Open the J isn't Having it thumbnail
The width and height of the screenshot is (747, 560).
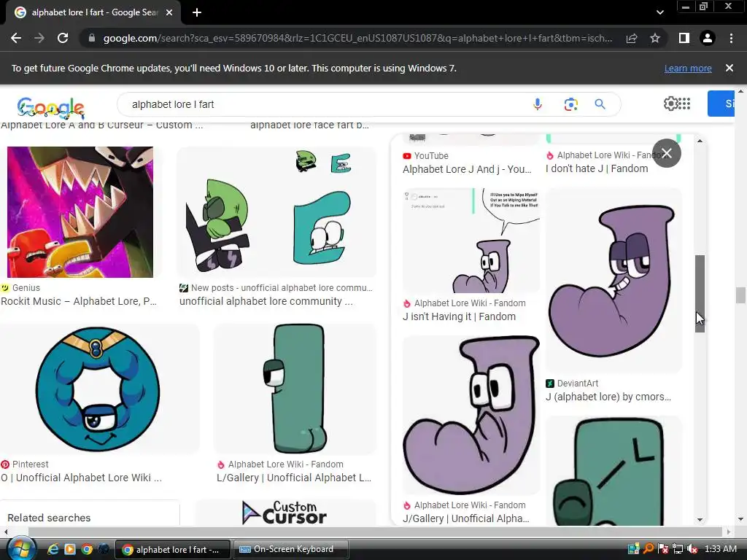471,241
